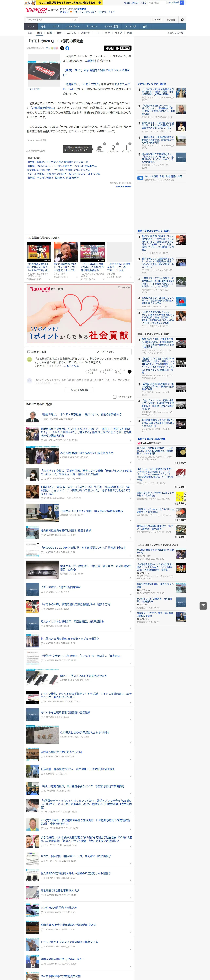210x980 pixels.
Task: Open the settings gear icon in the header
Action: click(182, 19)
